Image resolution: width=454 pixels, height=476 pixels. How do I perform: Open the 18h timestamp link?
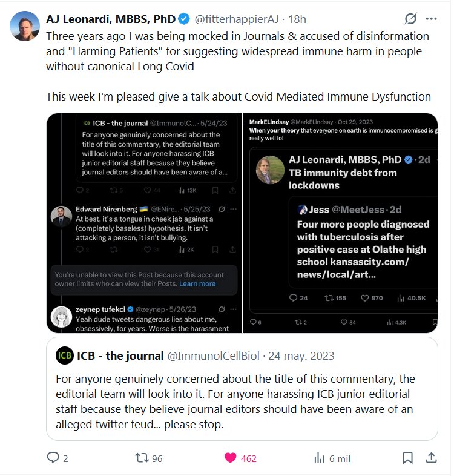[x=297, y=19]
